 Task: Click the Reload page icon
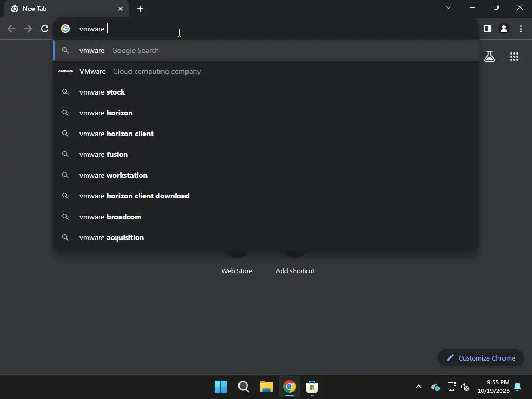(x=45, y=29)
